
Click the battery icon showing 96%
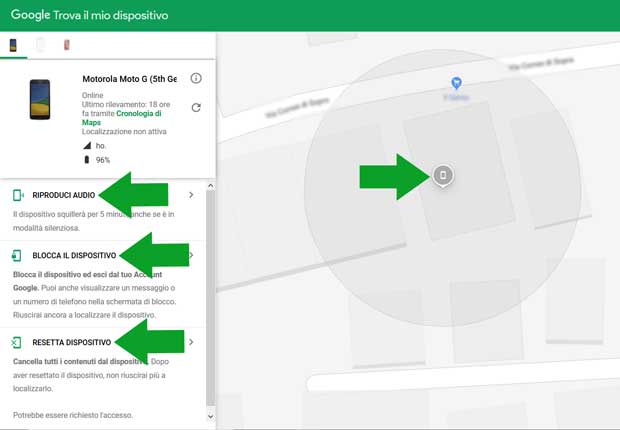coord(87,160)
